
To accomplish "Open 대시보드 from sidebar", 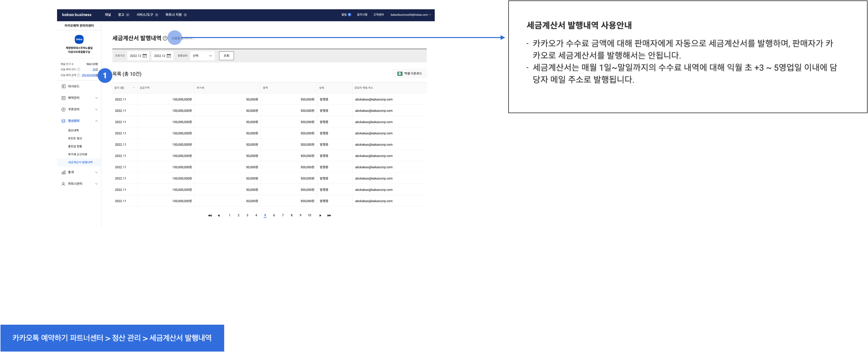I will coord(73,86).
